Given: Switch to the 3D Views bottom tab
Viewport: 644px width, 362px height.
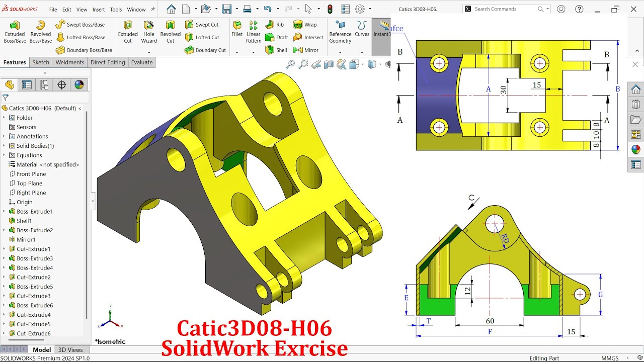Looking at the screenshot, I should (70, 350).
